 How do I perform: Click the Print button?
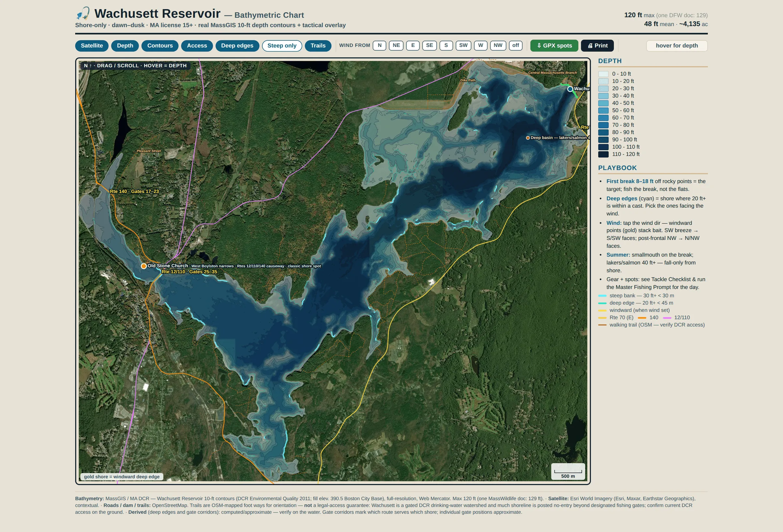[597, 46]
